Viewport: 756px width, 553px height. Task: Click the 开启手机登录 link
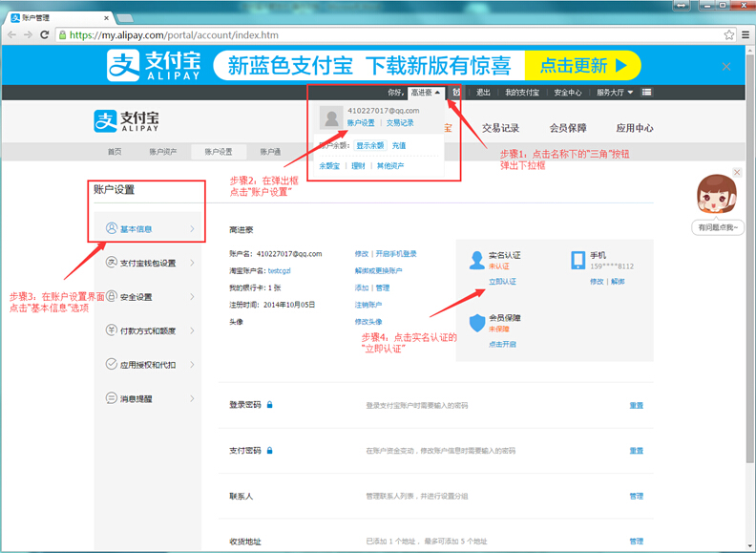click(396, 254)
